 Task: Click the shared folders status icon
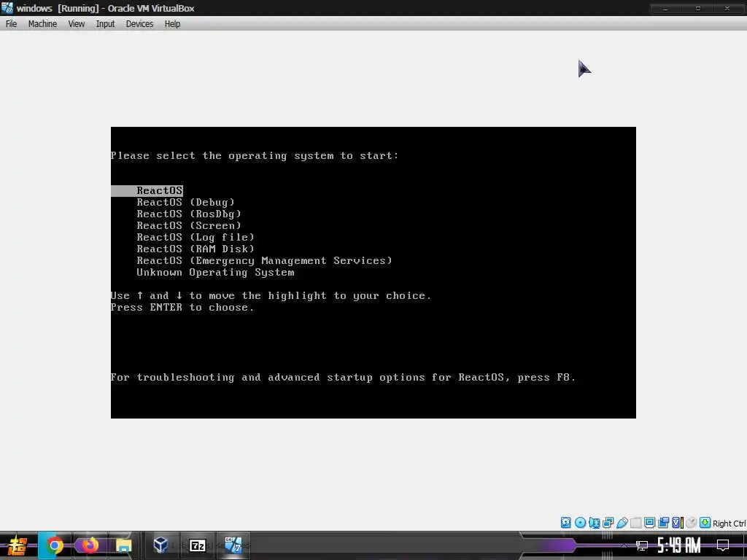click(x=635, y=522)
